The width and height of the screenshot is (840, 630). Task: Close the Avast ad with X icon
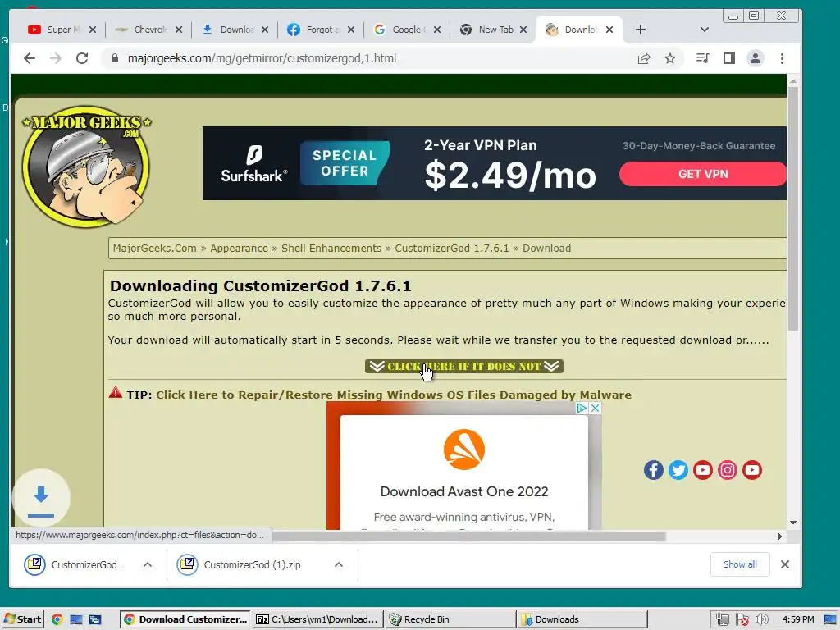(595, 409)
